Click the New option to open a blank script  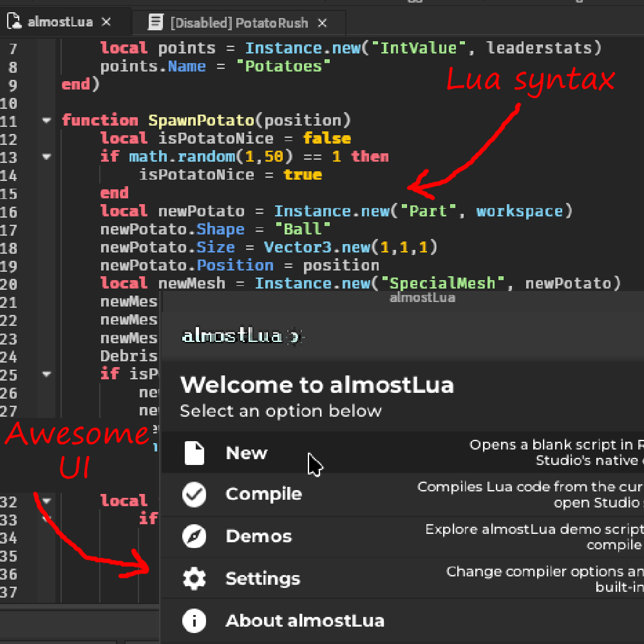tap(246, 452)
